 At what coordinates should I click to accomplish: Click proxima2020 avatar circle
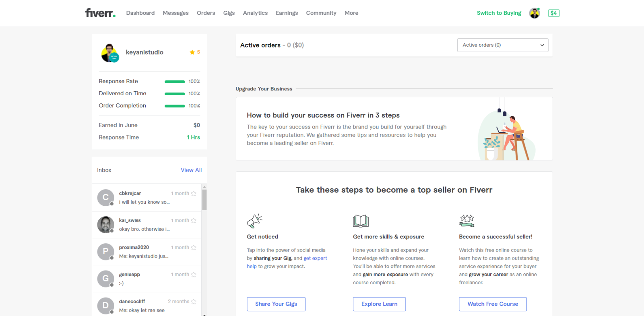click(105, 252)
